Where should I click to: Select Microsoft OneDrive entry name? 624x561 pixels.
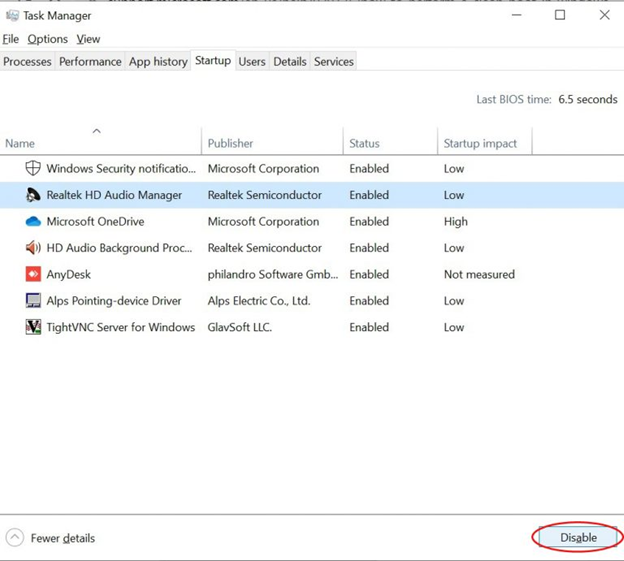96,222
